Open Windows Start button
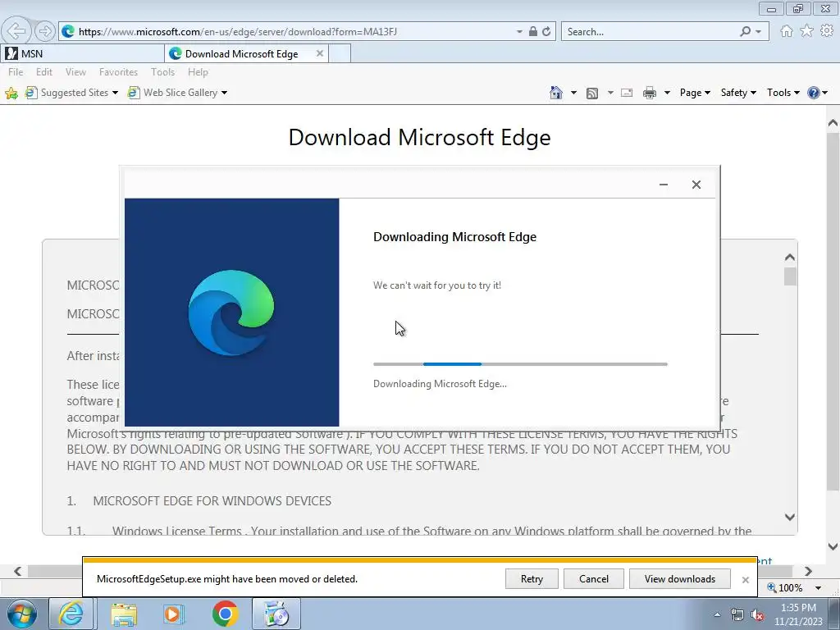 pyautogui.click(x=22, y=614)
